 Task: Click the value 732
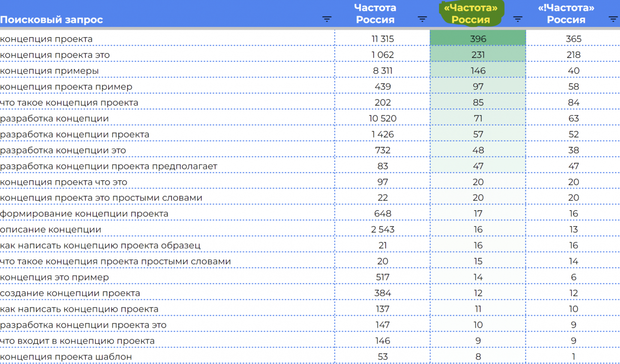(x=382, y=150)
